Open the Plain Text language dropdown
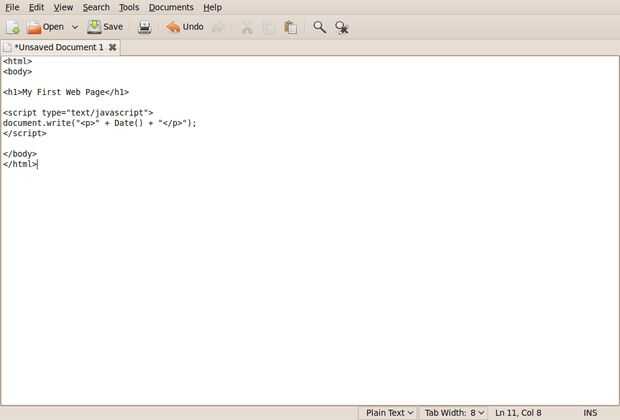 pos(389,412)
